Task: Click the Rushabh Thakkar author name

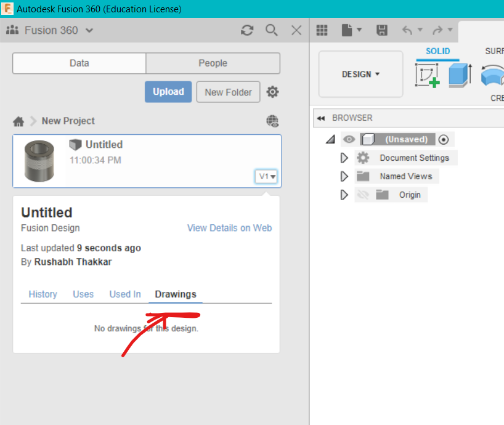Action: [73, 262]
